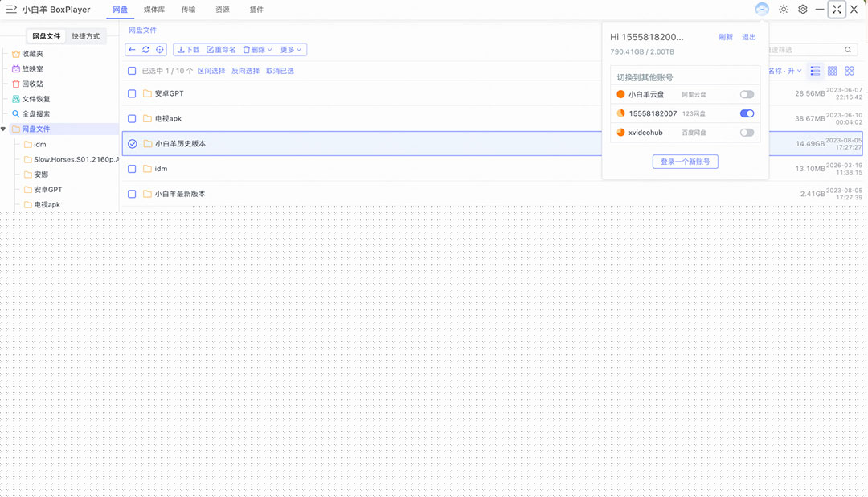Uncheck the 小白羊历史版本 row checkbox
This screenshot has height=497, width=868.
133,143
